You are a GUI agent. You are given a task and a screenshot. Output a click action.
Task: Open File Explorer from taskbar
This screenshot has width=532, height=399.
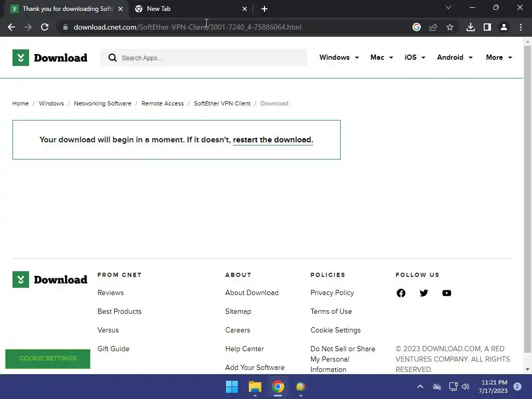tap(255, 387)
